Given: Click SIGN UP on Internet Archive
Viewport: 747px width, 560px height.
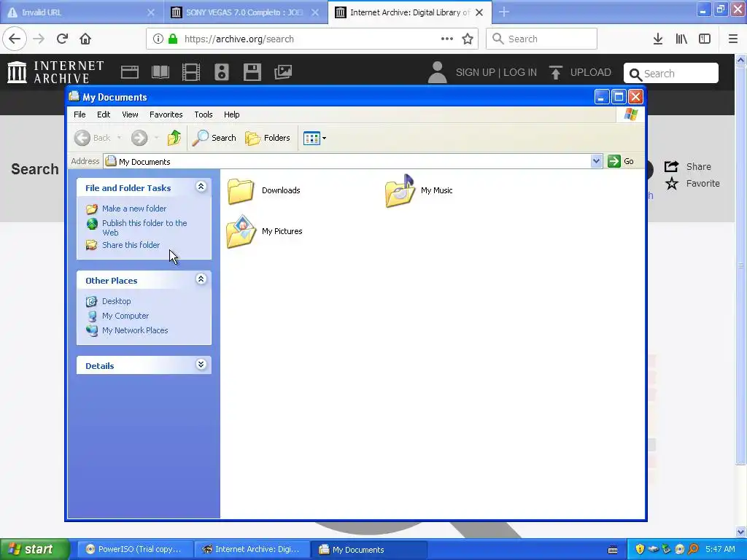Looking at the screenshot, I should point(475,72).
